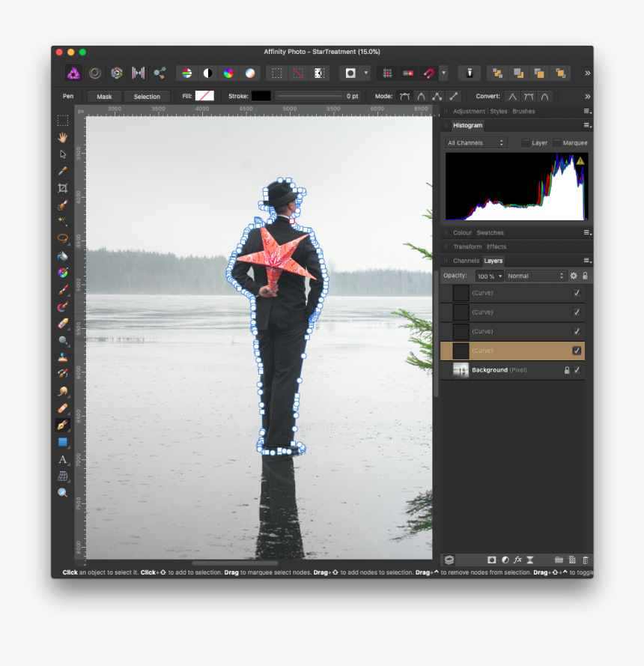Switch to the Channels tab
This screenshot has height=666, width=644.
click(x=466, y=260)
